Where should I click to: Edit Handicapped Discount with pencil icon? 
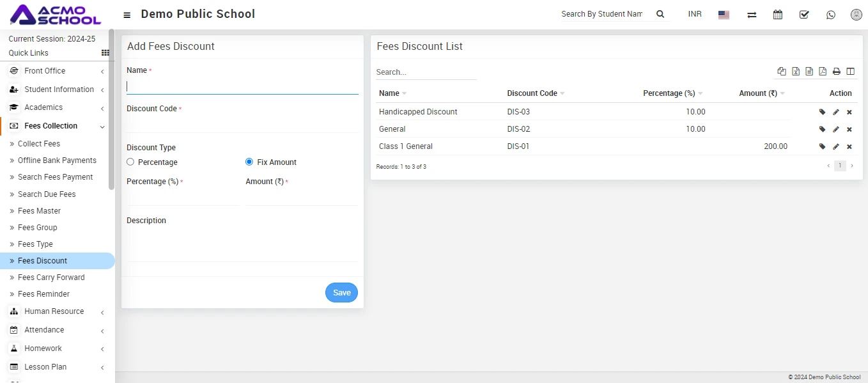click(x=836, y=112)
